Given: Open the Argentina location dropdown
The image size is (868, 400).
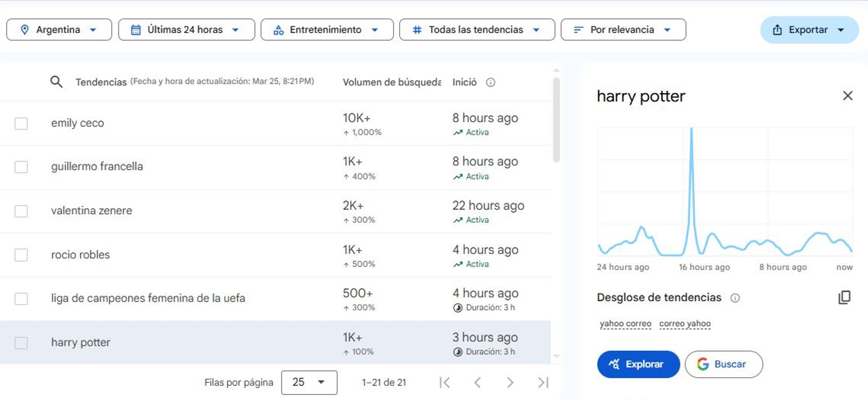Looking at the screenshot, I should (x=59, y=30).
